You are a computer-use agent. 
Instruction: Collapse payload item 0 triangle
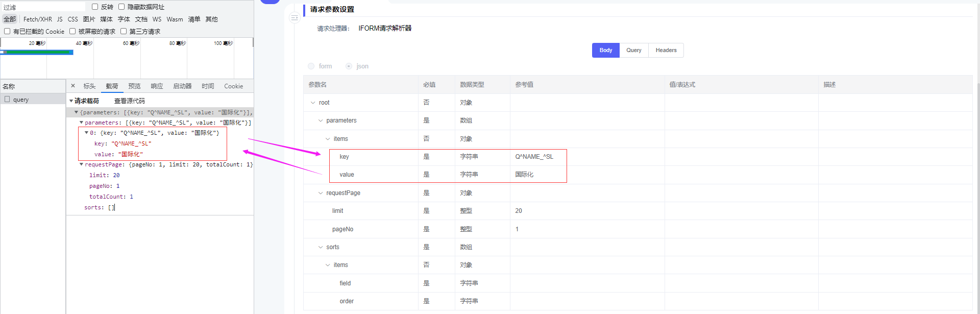(86, 133)
